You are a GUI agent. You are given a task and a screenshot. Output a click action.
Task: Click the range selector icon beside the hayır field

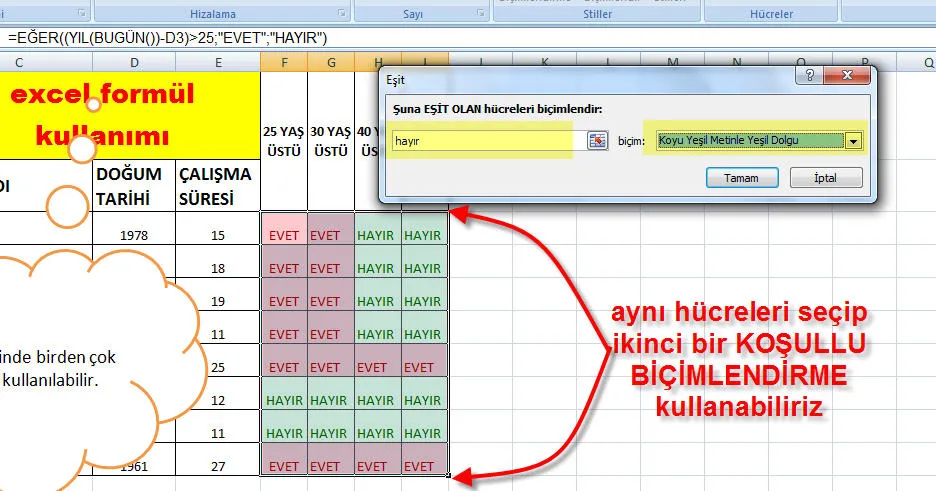597,141
